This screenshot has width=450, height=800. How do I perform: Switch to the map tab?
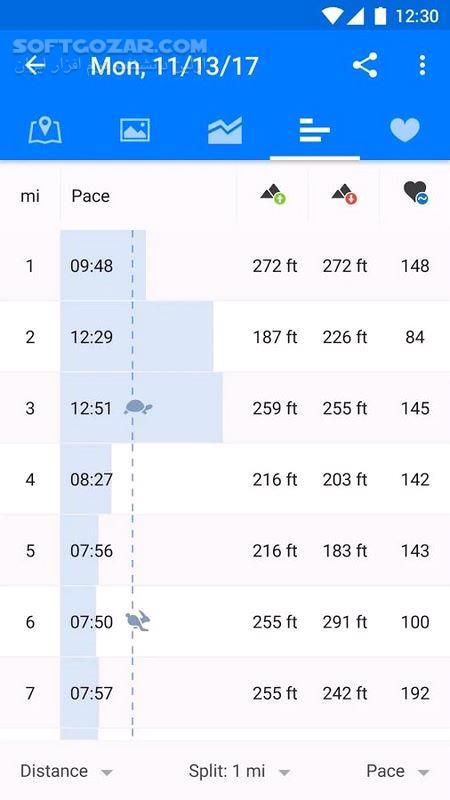(x=45, y=130)
